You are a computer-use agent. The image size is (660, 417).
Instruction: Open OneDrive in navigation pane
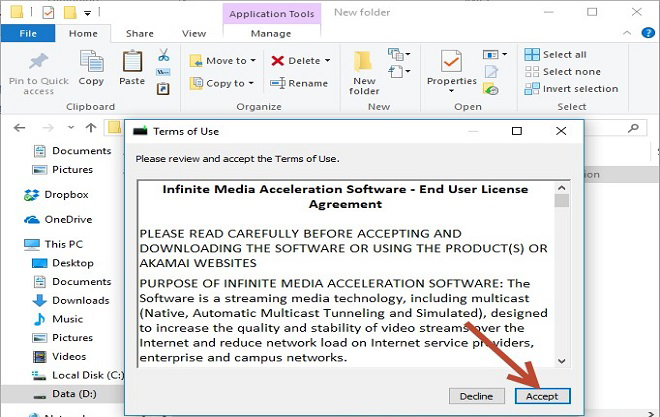tap(58, 219)
